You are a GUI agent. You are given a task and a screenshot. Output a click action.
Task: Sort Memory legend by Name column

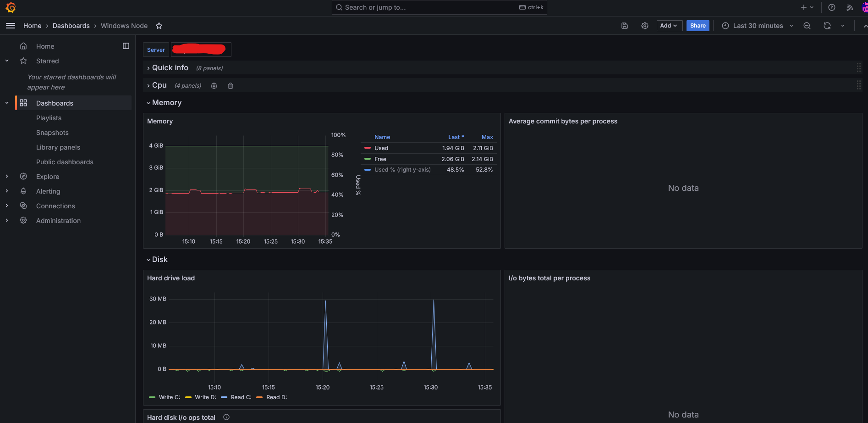click(x=382, y=137)
